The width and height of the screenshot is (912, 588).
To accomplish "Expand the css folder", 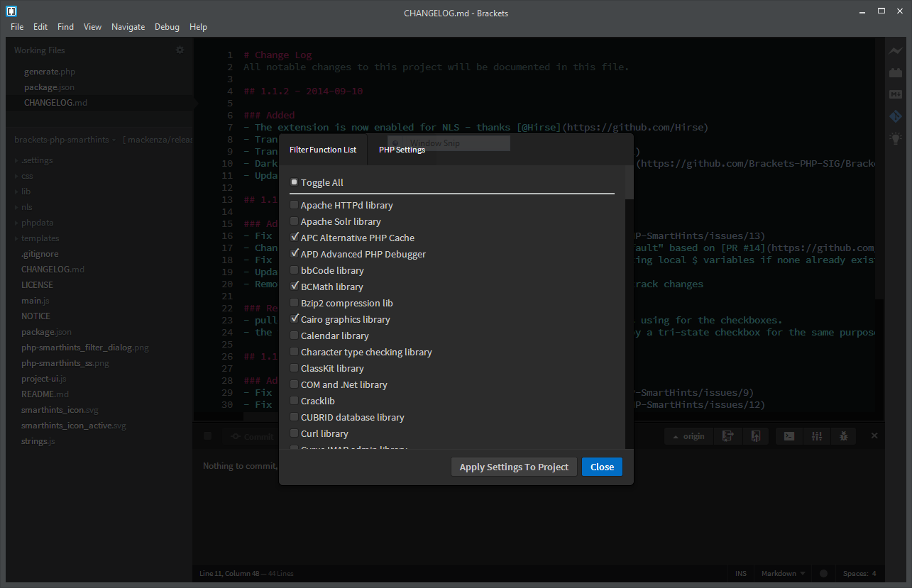I will click(17, 176).
